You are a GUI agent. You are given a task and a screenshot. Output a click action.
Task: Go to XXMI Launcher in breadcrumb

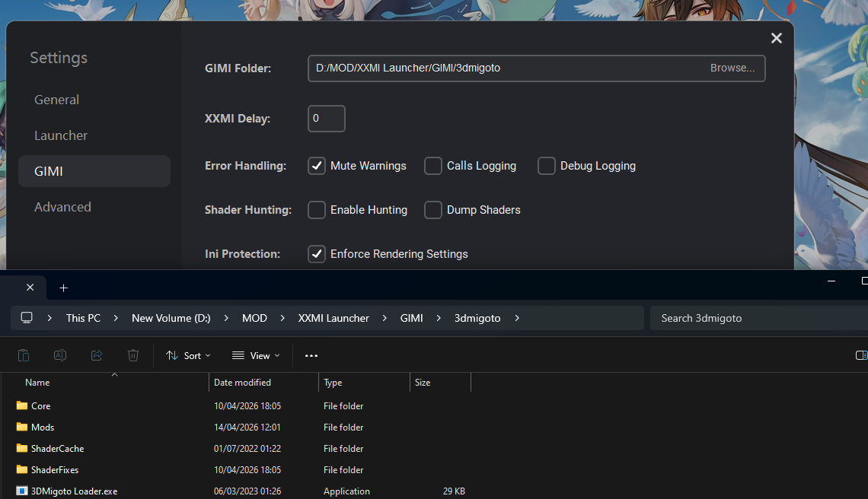click(333, 318)
